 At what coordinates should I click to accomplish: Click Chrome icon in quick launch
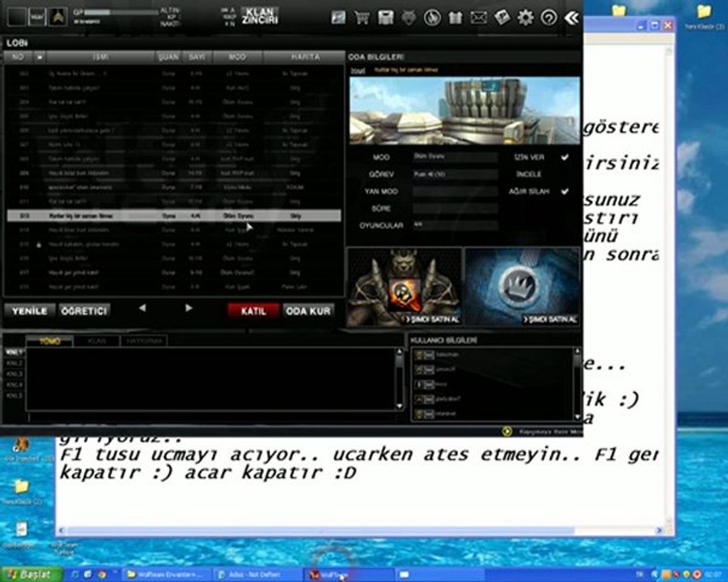click(x=102, y=575)
